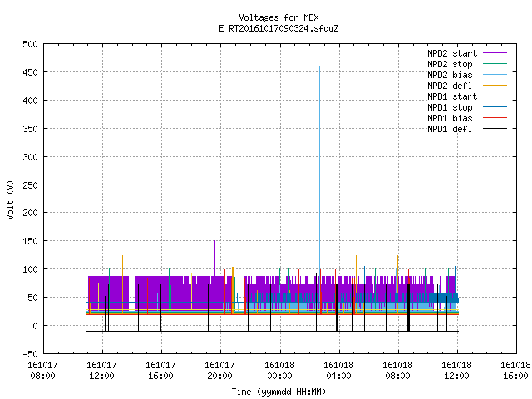
Task: Select the filename E_RT20161017090324.sfduZ
Action: point(278,28)
